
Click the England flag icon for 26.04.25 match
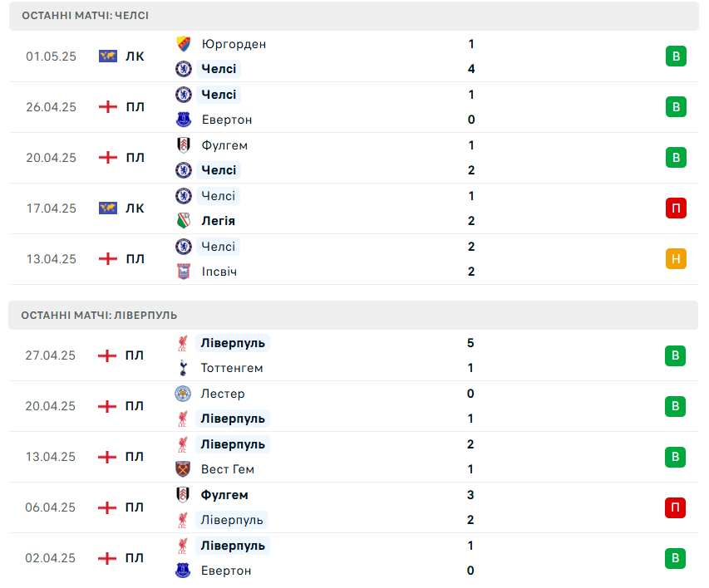pos(108,106)
